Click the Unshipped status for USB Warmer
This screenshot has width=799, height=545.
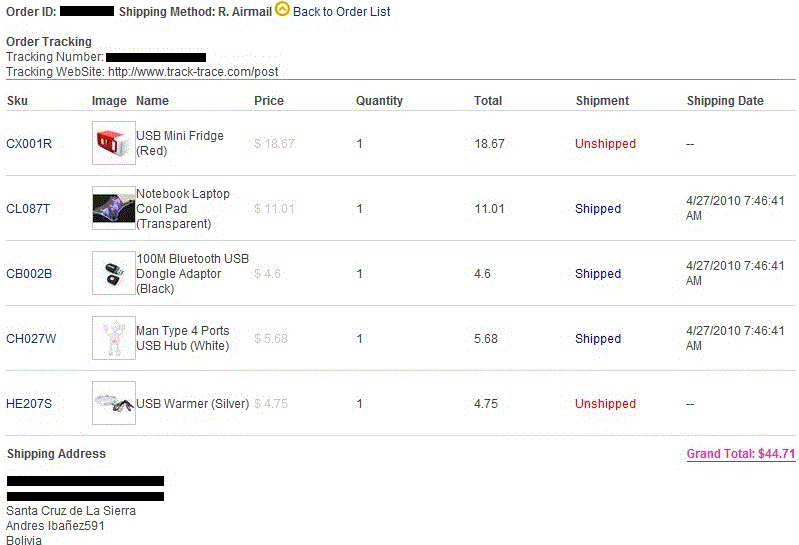[x=605, y=404]
